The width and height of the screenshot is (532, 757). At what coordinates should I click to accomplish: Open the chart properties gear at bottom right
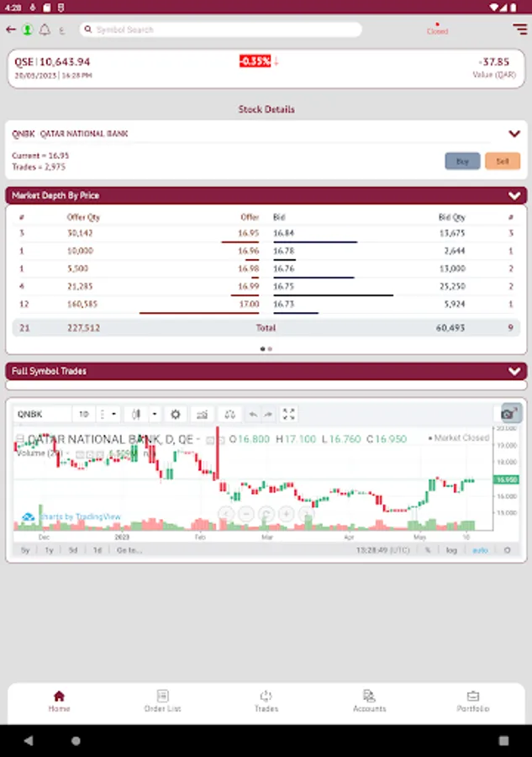(x=507, y=550)
